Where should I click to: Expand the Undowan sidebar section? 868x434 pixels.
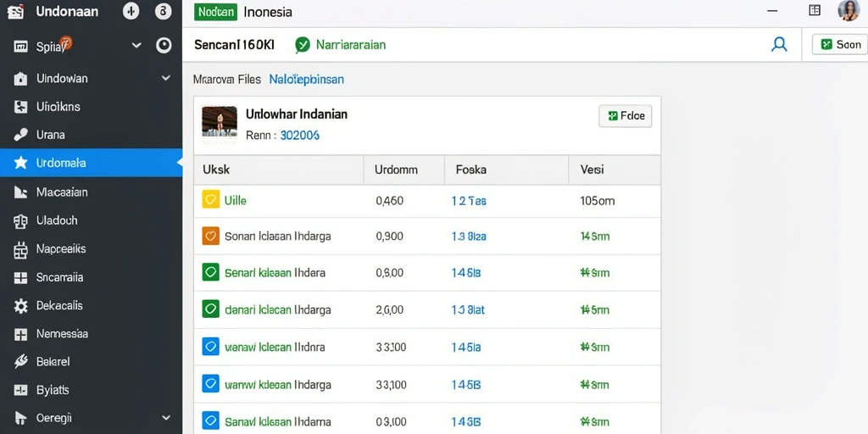pos(165,78)
